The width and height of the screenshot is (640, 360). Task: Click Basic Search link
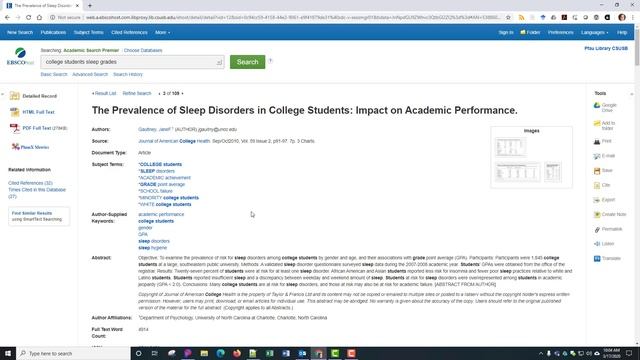[54, 74]
